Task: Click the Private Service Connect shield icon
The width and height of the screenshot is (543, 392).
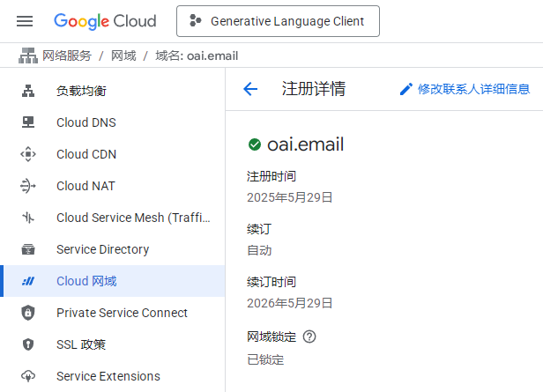Action: click(x=28, y=313)
